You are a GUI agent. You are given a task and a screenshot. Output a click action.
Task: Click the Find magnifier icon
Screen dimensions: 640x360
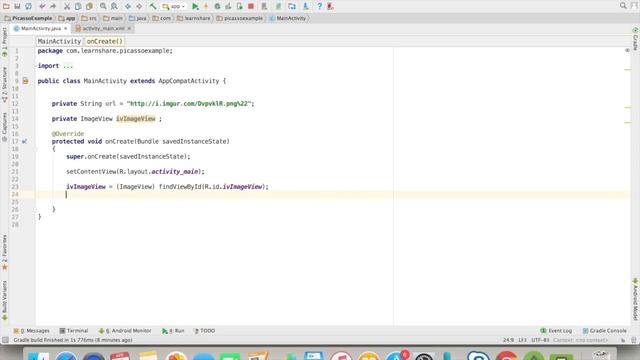pos(103,6)
